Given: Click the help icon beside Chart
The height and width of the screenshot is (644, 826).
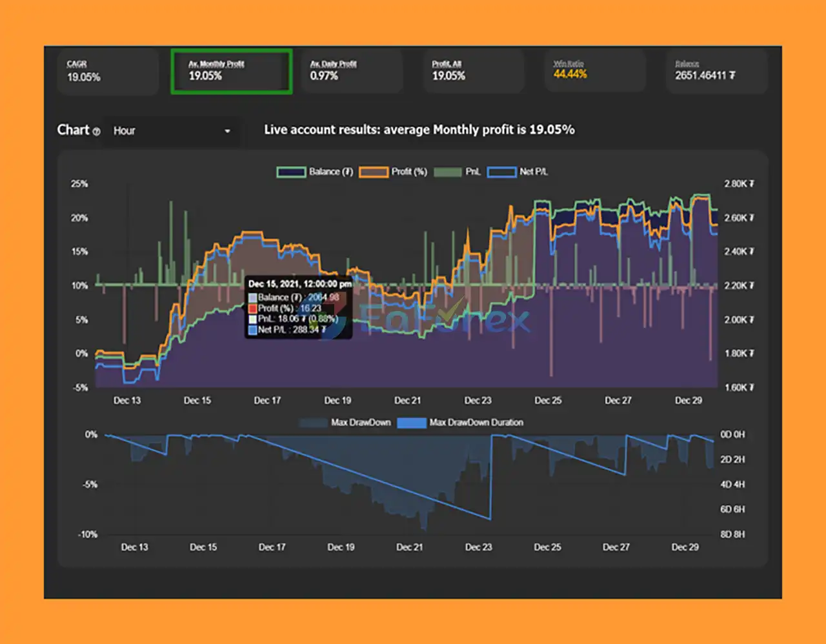Looking at the screenshot, I should click(x=96, y=132).
